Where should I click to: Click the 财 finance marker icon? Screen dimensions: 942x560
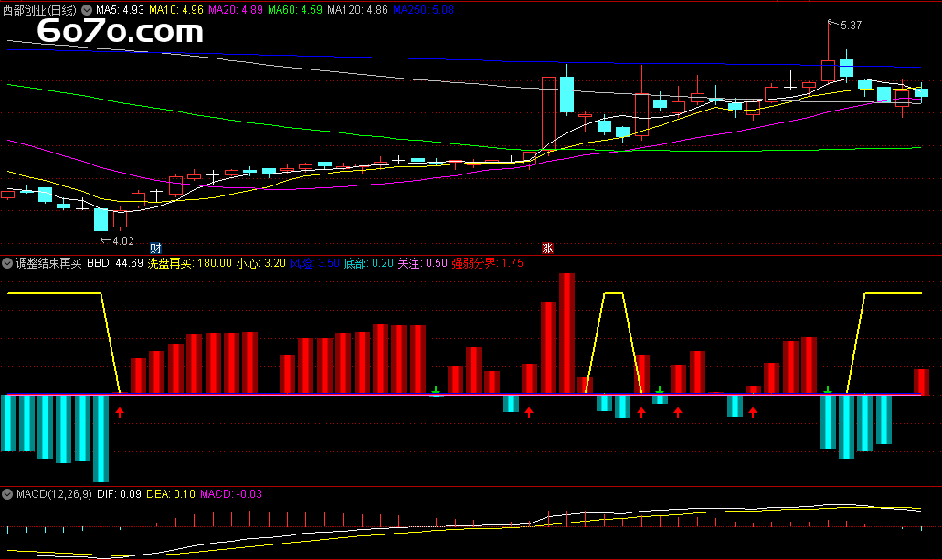coord(155,248)
